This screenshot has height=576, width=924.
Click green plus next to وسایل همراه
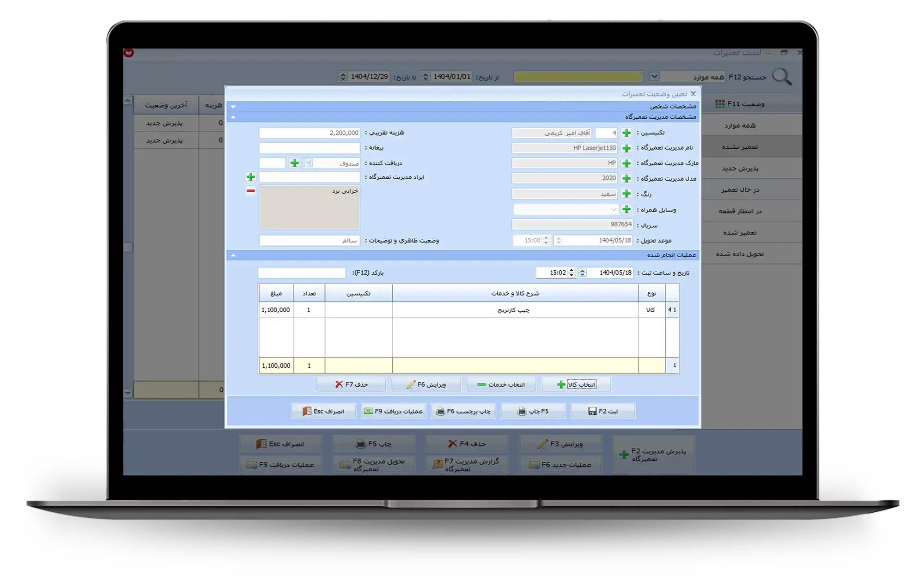(626, 209)
